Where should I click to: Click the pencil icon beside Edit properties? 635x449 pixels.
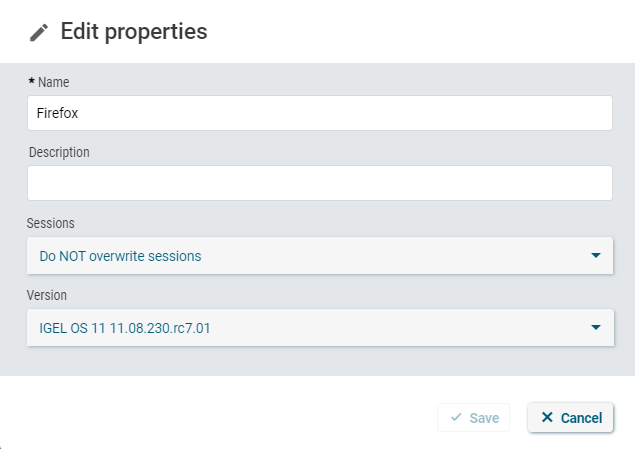(x=39, y=32)
